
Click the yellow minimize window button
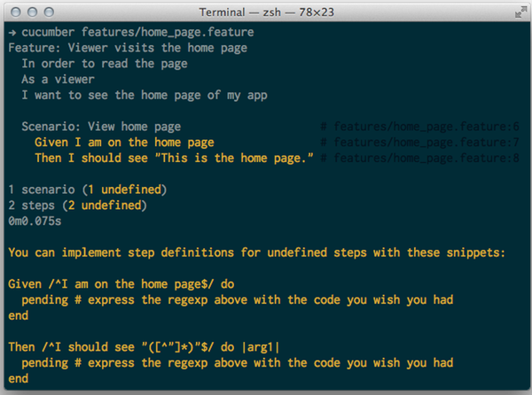pos(32,12)
